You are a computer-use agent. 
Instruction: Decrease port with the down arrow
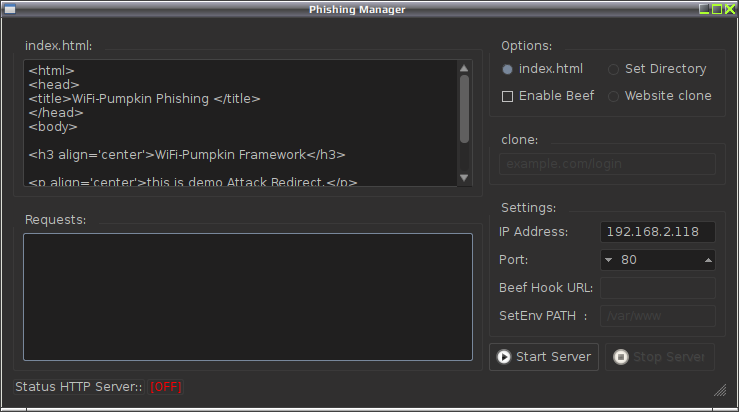click(608, 260)
